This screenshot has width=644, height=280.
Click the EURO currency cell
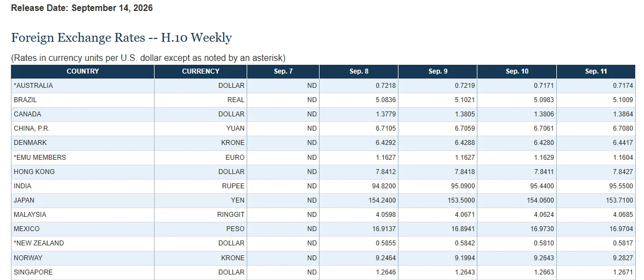(201, 158)
